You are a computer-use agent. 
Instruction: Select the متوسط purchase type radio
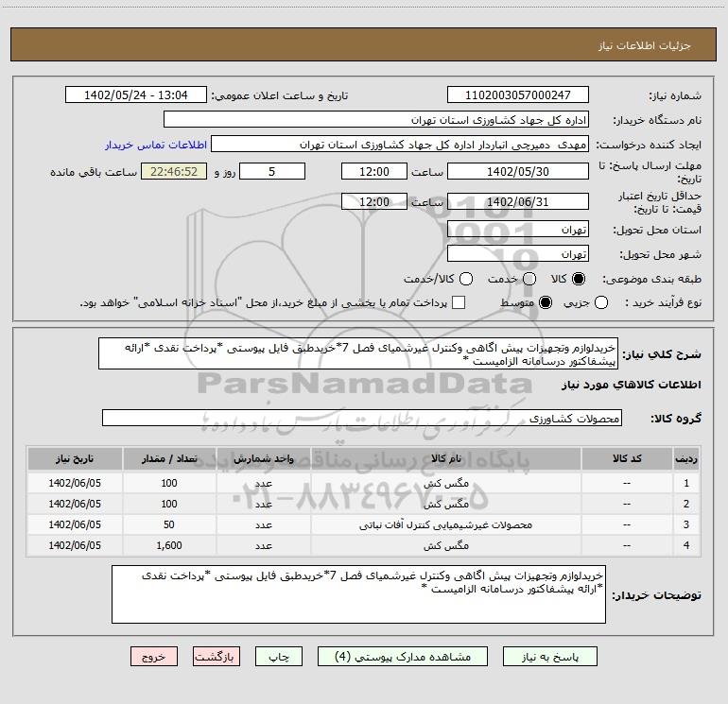(x=546, y=302)
